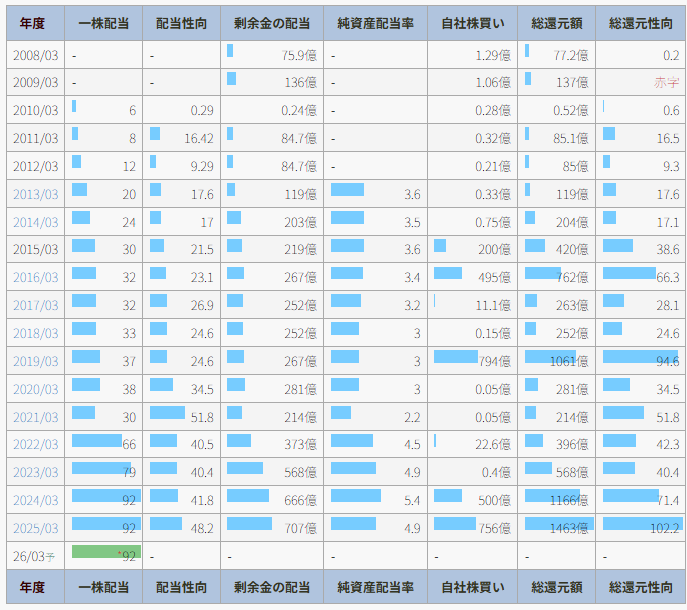Click the top 一株配当 column header
The height and width of the screenshot is (610, 687).
pos(103,24)
